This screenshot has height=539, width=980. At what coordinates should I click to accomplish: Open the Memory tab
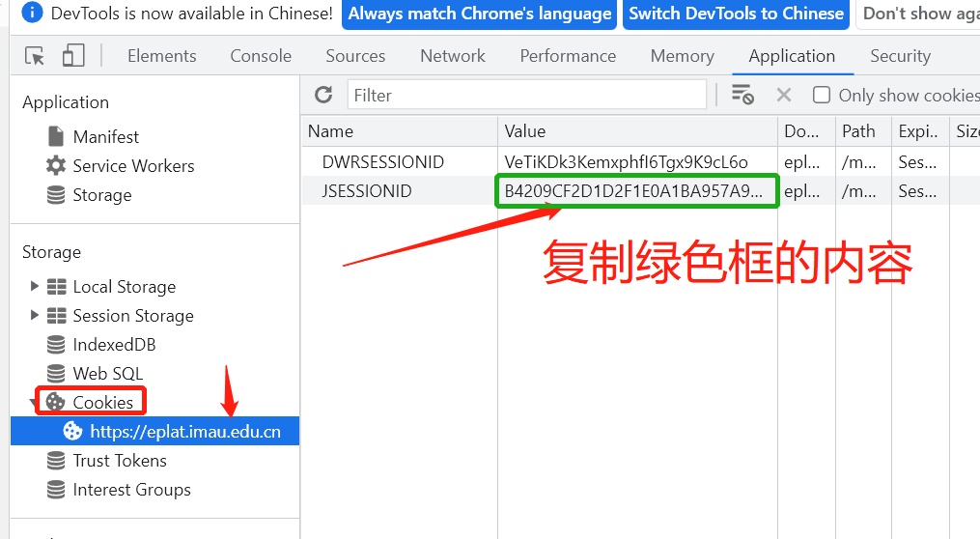pos(683,56)
